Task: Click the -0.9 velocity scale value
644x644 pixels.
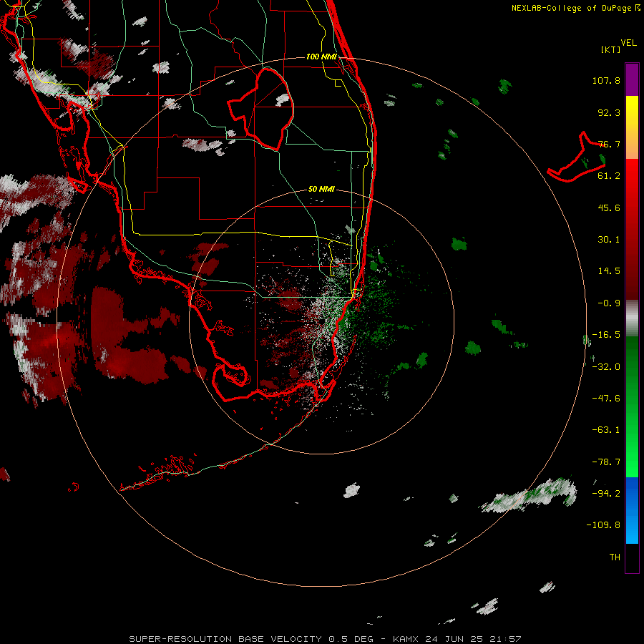Action: click(609, 303)
